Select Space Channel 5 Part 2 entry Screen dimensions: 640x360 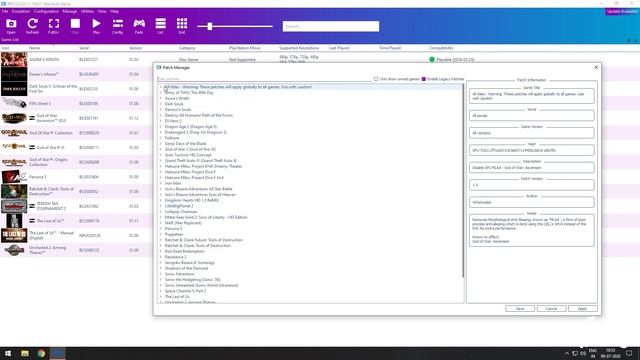pos(185,291)
